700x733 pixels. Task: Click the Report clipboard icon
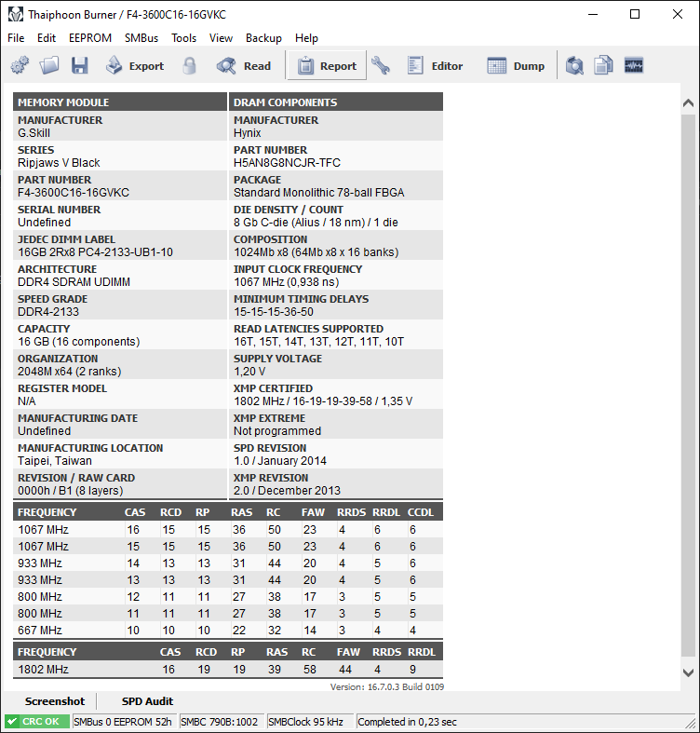click(x=305, y=66)
